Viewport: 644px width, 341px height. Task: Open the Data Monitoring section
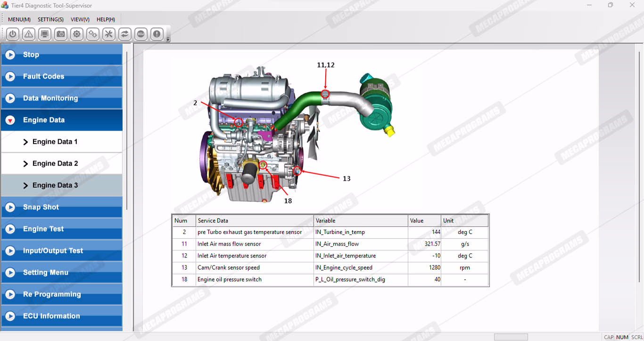[x=62, y=98]
